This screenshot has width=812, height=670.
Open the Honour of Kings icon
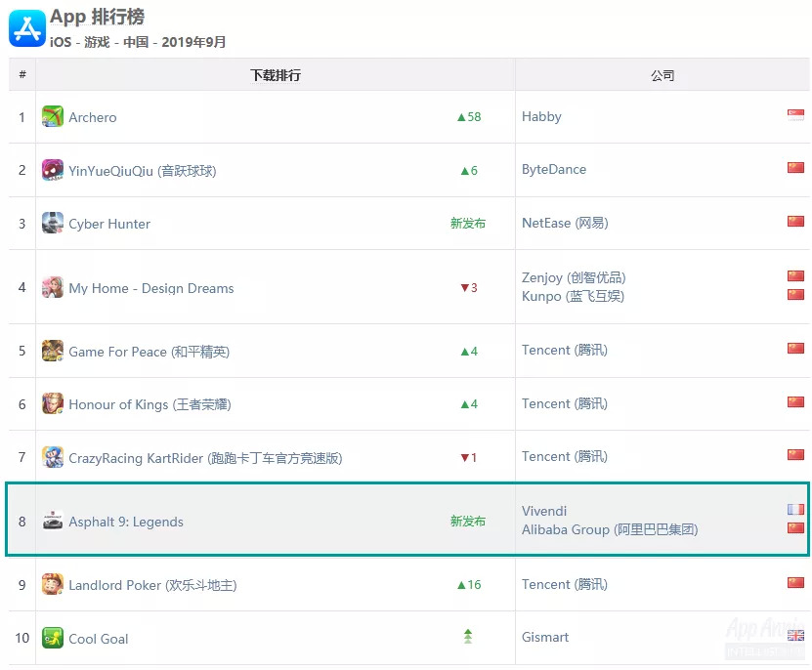[x=53, y=404]
